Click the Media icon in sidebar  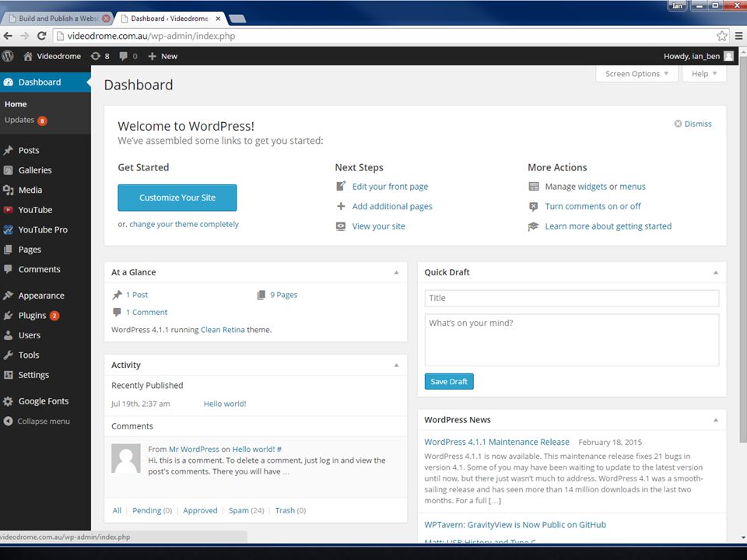click(x=8, y=190)
